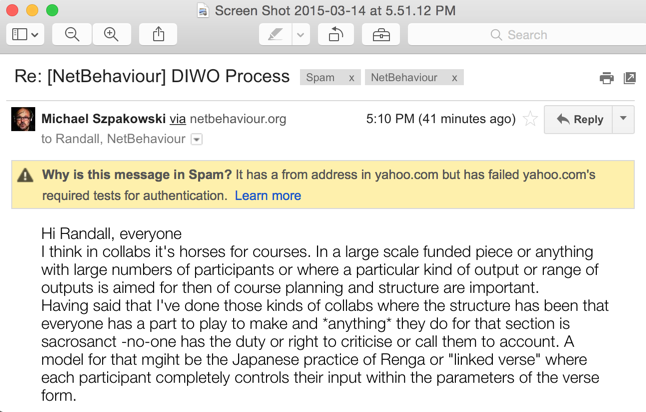Screen dimensions: 646x412
Task: Rotate the image with the rotate icon
Action: click(336, 34)
